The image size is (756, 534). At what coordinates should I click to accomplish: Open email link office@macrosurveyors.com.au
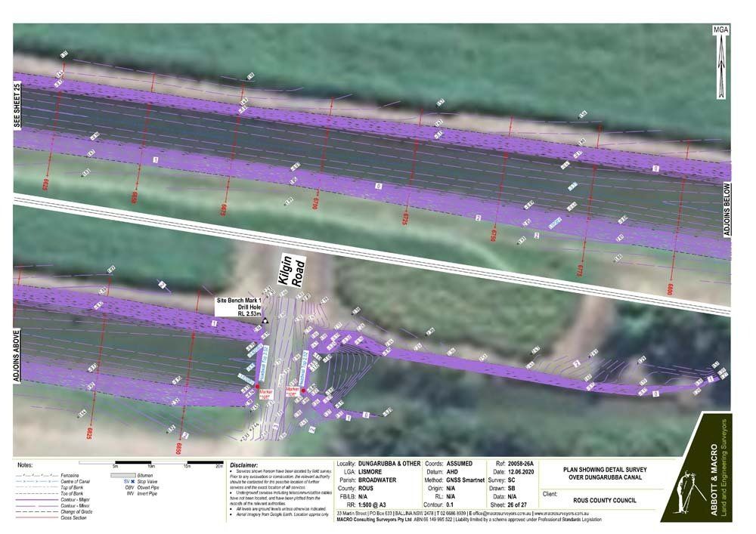click(500, 513)
